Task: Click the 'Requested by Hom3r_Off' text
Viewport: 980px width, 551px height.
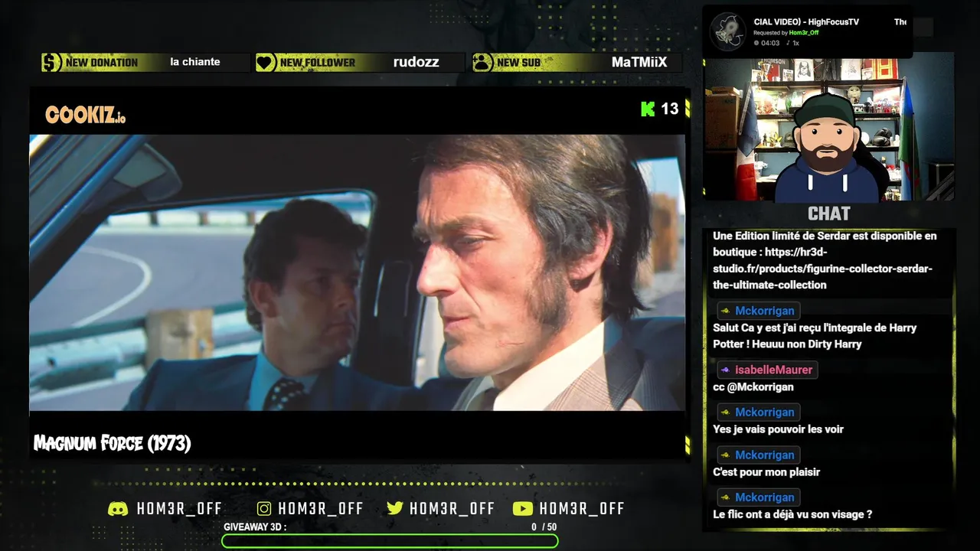Action: click(x=786, y=33)
